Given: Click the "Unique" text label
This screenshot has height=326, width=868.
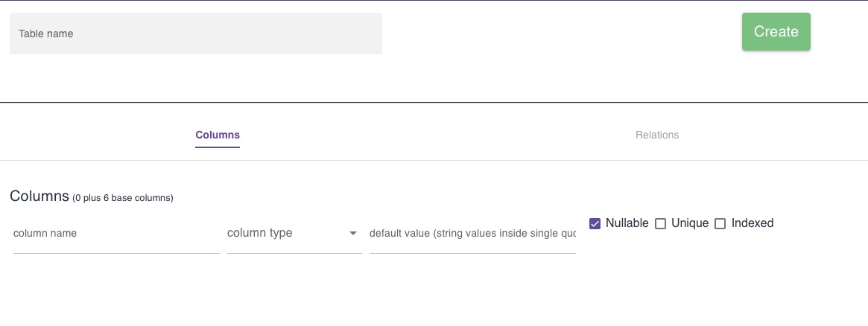Looking at the screenshot, I should (689, 223).
